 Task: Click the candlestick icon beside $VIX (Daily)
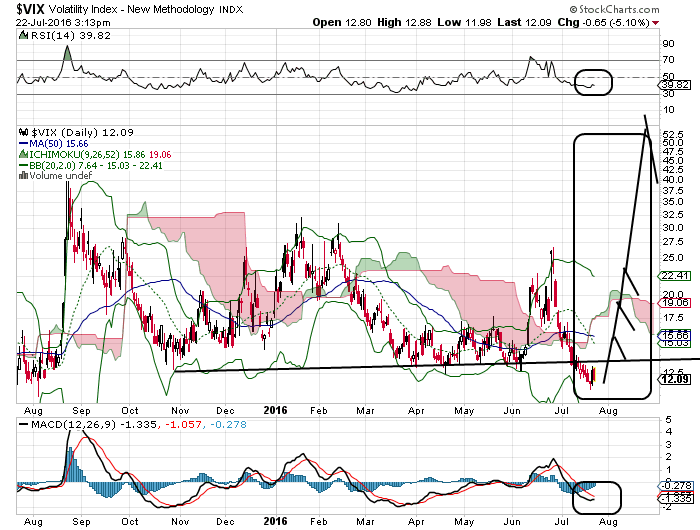click(24, 132)
